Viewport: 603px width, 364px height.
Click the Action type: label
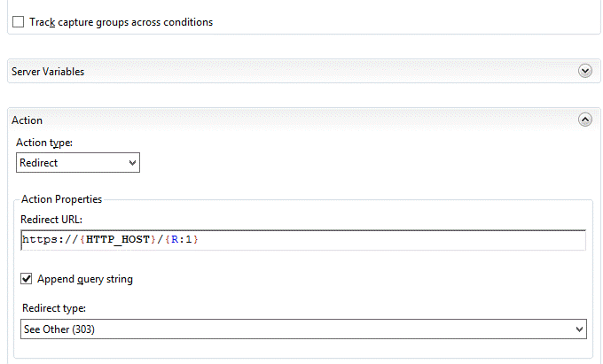(x=44, y=143)
